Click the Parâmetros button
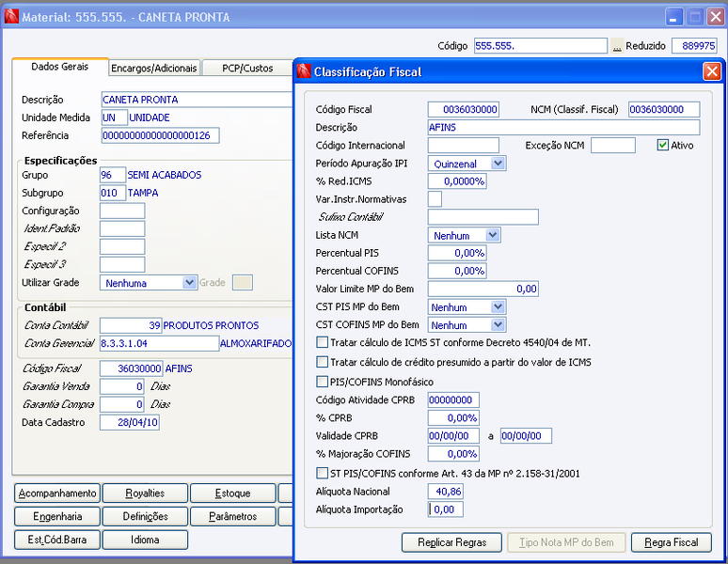The image size is (728, 564). pyautogui.click(x=232, y=516)
